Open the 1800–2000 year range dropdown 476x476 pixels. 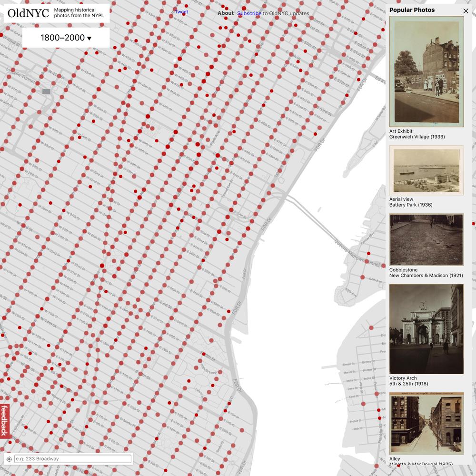[66, 38]
